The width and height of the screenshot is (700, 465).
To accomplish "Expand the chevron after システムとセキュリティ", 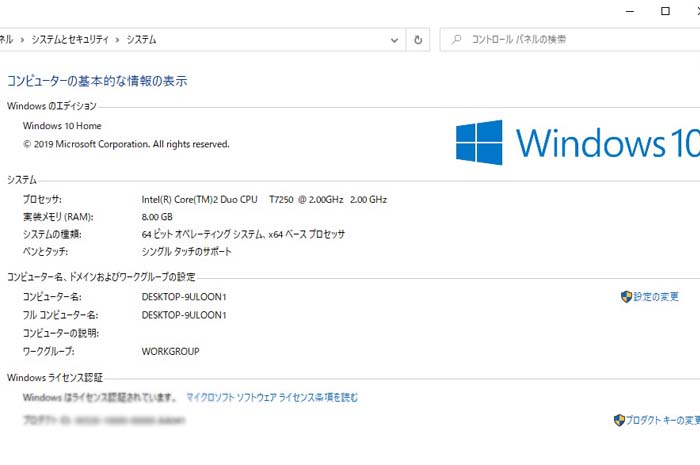I will pyautogui.click(x=117, y=40).
